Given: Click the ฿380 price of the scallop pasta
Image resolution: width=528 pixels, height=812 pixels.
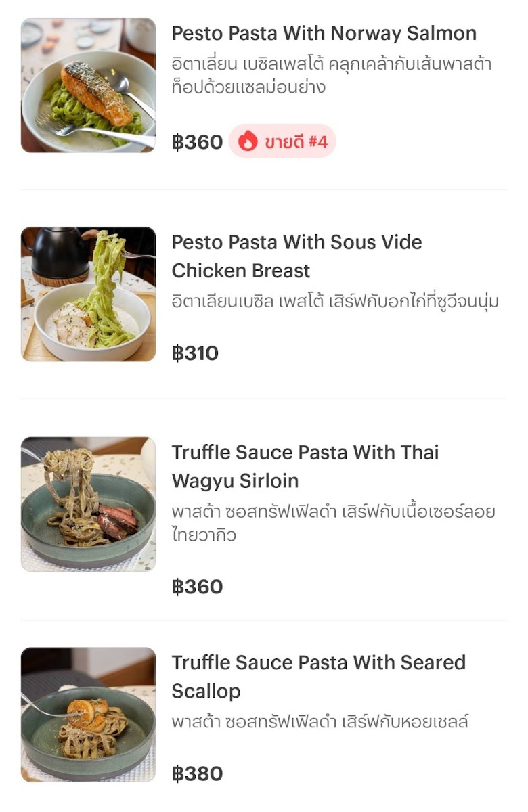Looking at the screenshot, I should [197, 773].
